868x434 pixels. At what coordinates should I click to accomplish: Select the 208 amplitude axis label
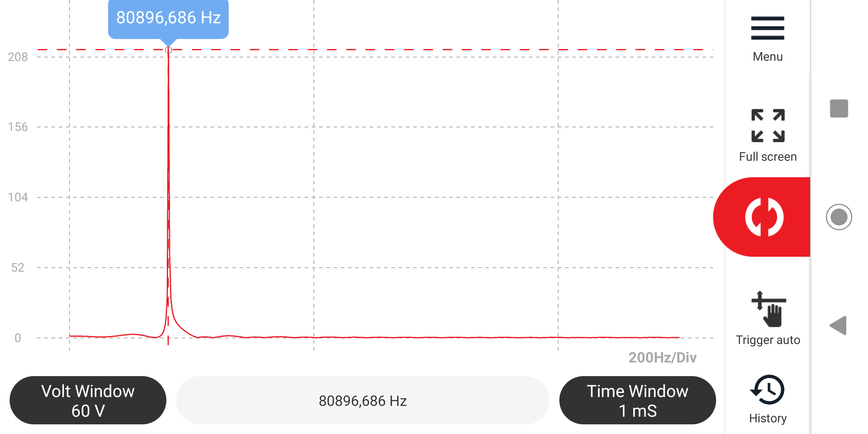[x=18, y=57]
